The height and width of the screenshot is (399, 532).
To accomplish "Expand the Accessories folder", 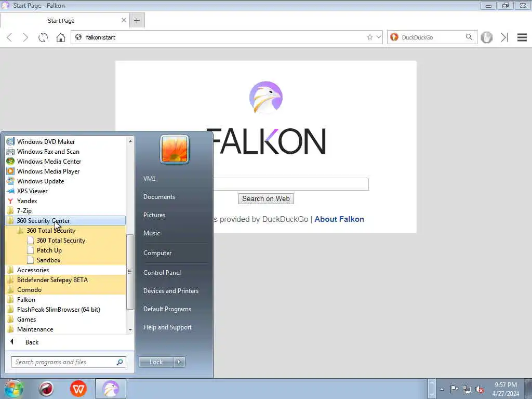I will [65, 270].
